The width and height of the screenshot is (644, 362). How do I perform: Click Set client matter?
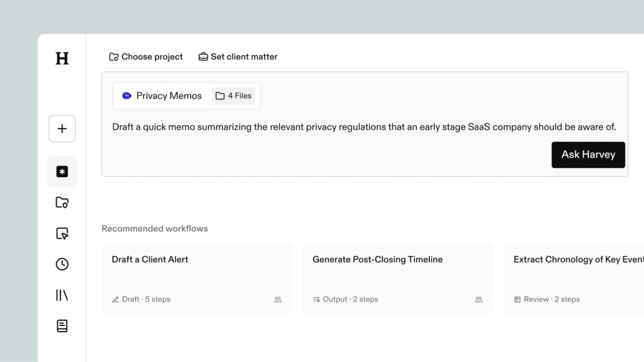click(238, 57)
